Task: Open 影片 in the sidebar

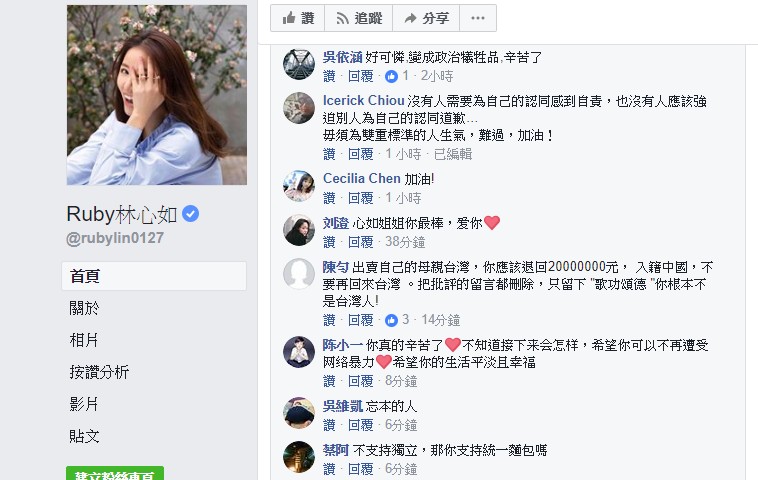Action: point(84,404)
